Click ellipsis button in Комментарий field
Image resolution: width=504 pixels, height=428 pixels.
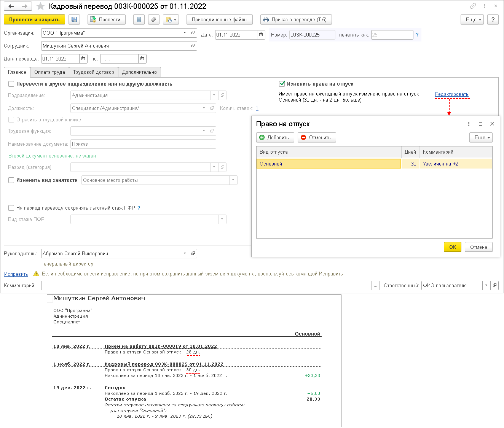pyautogui.click(x=376, y=285)
